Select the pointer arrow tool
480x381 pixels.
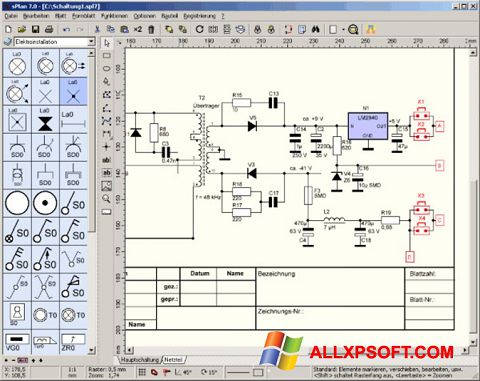click(107, 43)
